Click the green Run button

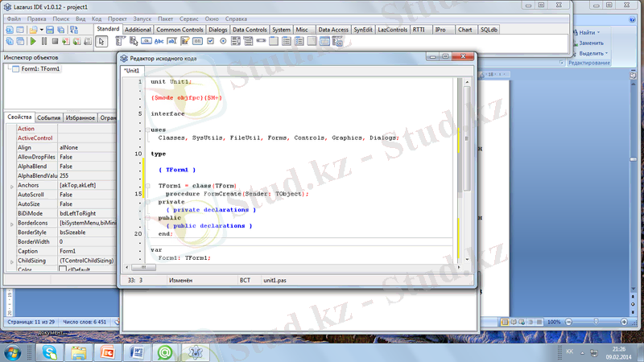(x=33, y=41)
